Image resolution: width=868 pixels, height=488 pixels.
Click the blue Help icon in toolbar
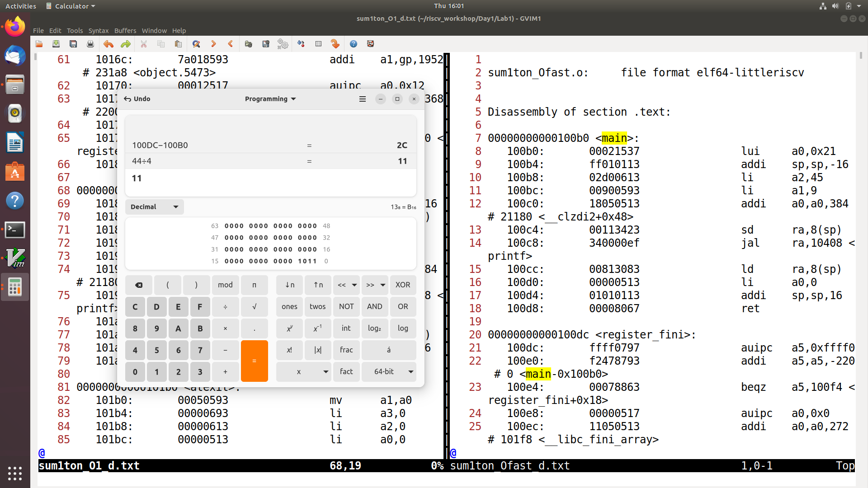[354, 44]
